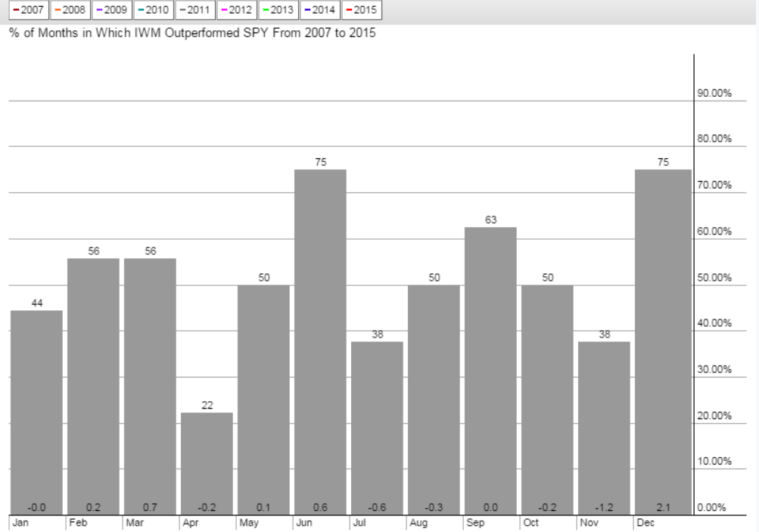This screenshot has width=759, height=532.
Task: Click the 2010 legend entry
Action: [x=152, y=11]
